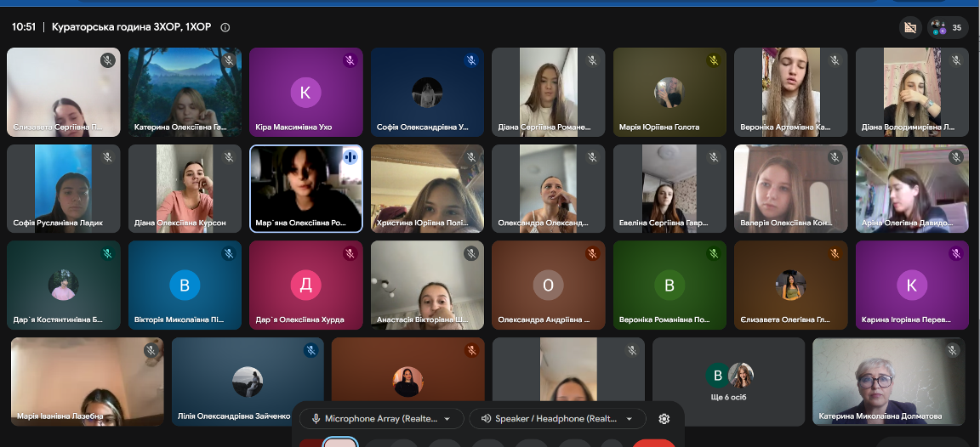Click muted mic icon on Діана Володимирівна tile
The image size is (980, 447).
(956, 60)
